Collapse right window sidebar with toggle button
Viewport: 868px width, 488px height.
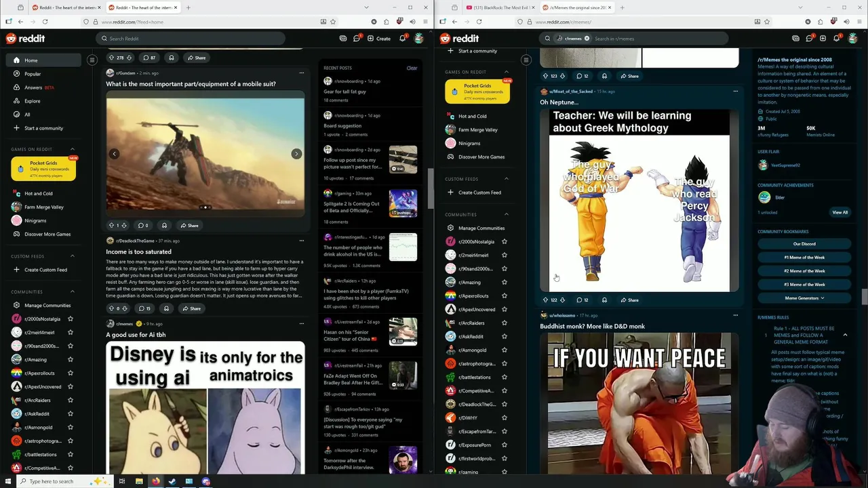526,60
